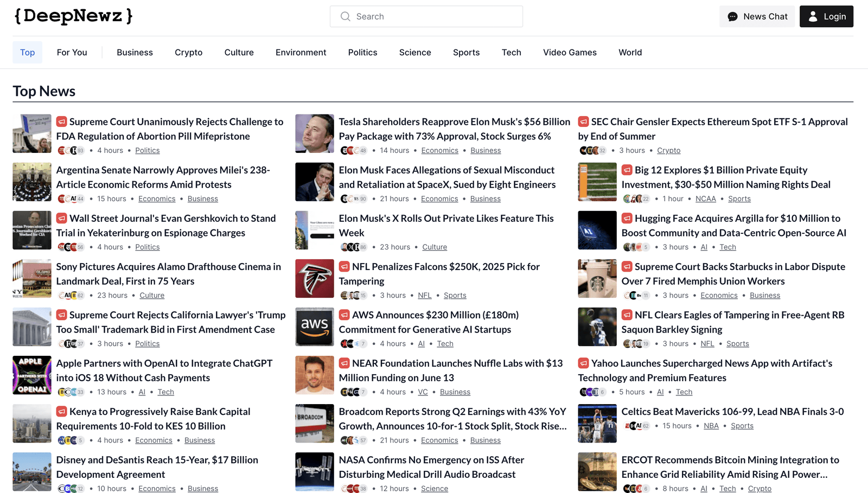868x493 pixels.
Task: Click the DeepNewz logo
Action: pyautogui.click(x=73, y=16)
